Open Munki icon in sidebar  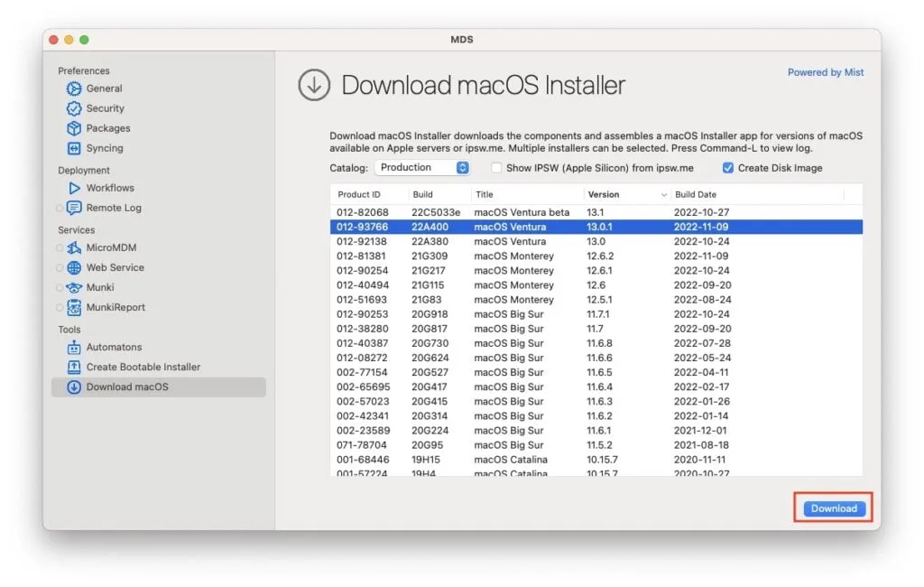click(74, 288)
